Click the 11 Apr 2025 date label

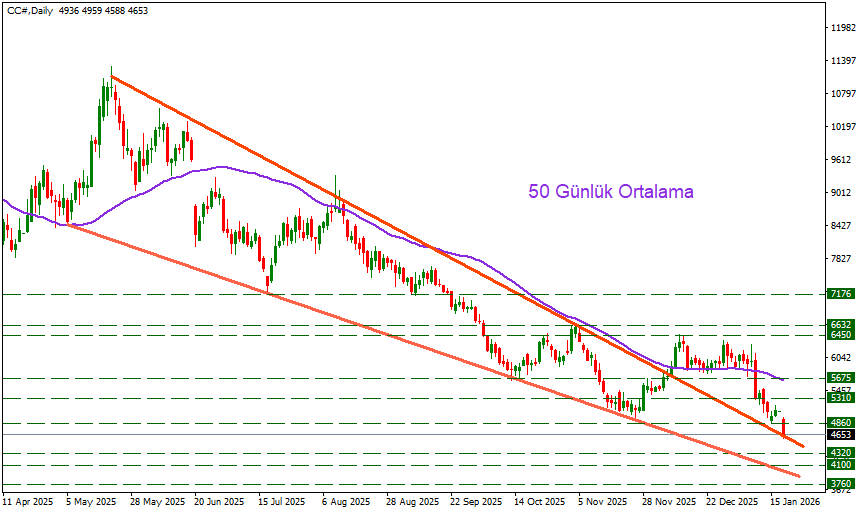(x=26, y=503)
